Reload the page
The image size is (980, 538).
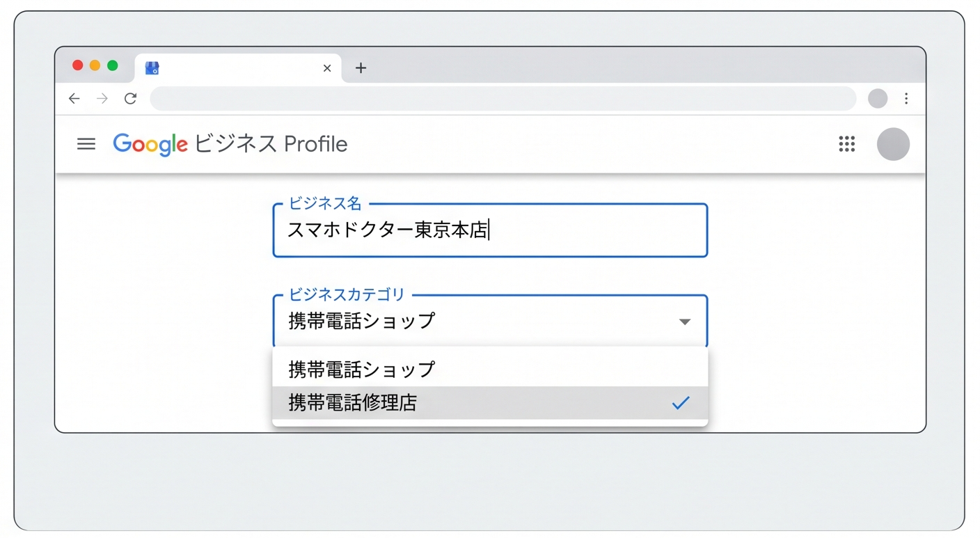pyautogui.click(x=130, y=99)
